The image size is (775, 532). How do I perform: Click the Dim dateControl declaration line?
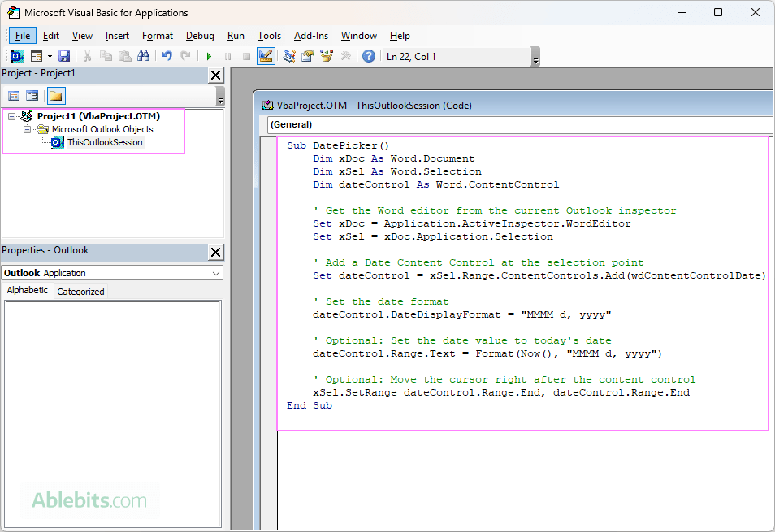pyautogui.click(x=436, y=184)
